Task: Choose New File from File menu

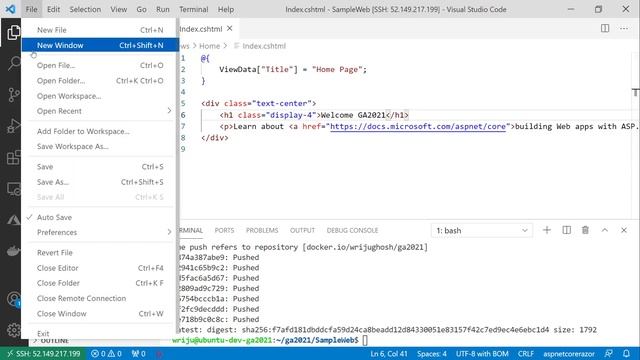Action: (100, 30)
